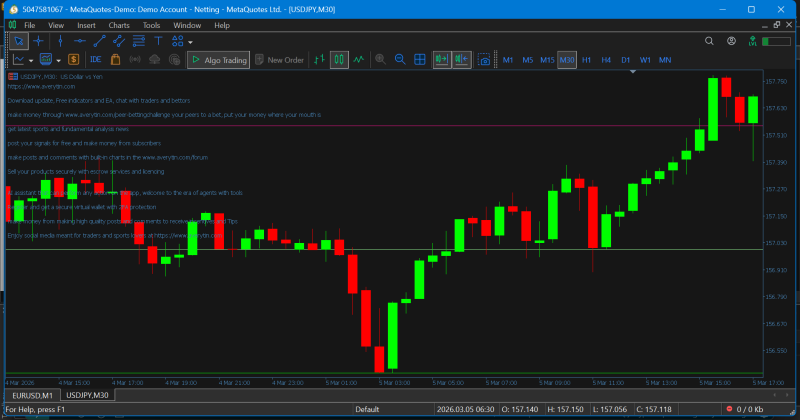Image resolution: width=800 pixels, height=420 pixels.
Task: Draw a vertical line on chart
Action: (x=60, y=41)
